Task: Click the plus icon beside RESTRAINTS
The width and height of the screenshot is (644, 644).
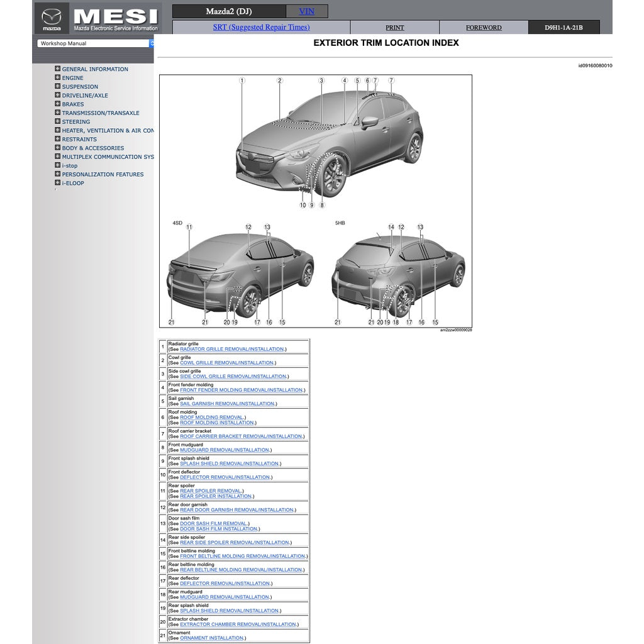Action: point(57,139)
